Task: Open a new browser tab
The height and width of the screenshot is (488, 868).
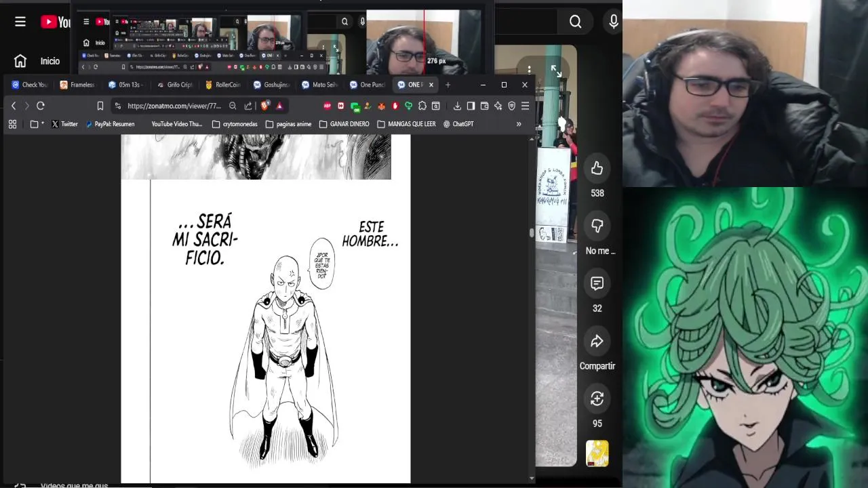Action: (448, 85)
